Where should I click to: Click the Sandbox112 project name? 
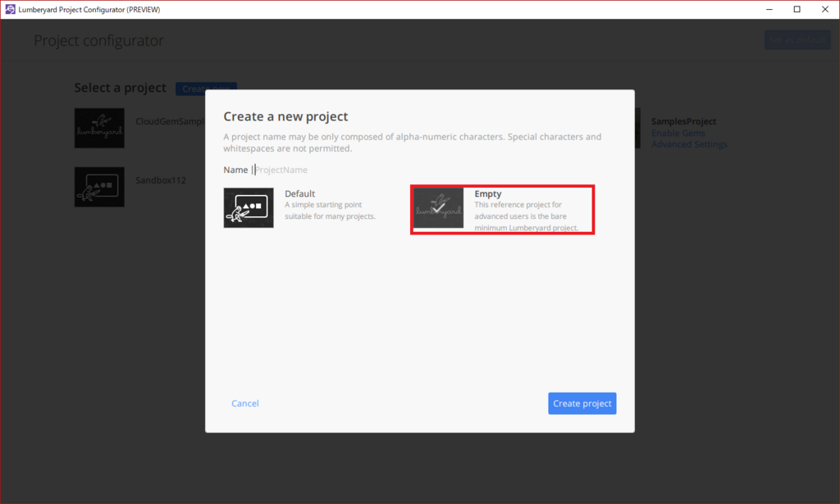(x=161, y=180)
